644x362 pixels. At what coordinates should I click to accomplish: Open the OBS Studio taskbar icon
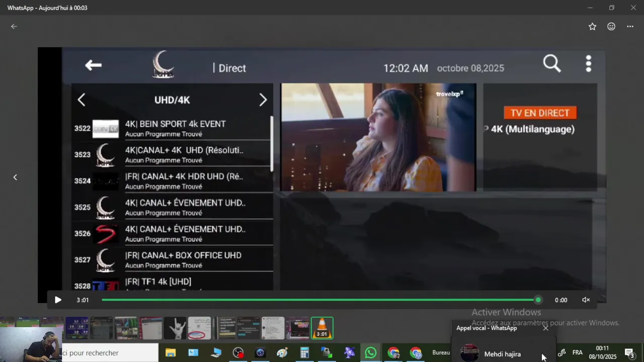point(238,353)
